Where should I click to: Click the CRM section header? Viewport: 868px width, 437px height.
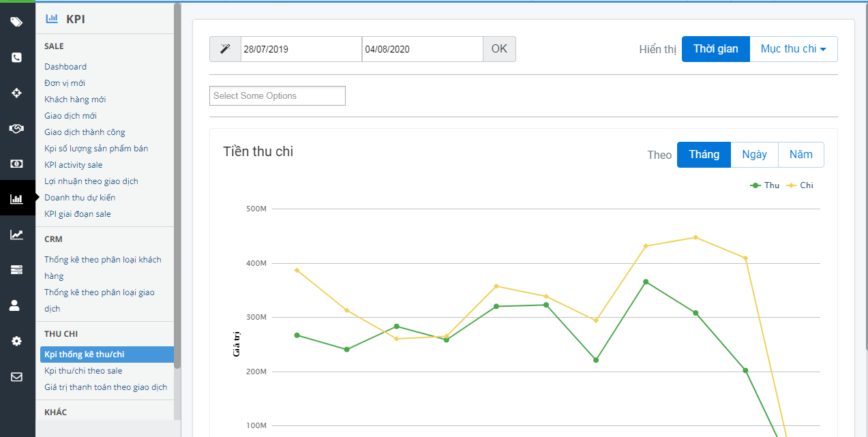tap(53, 239)
